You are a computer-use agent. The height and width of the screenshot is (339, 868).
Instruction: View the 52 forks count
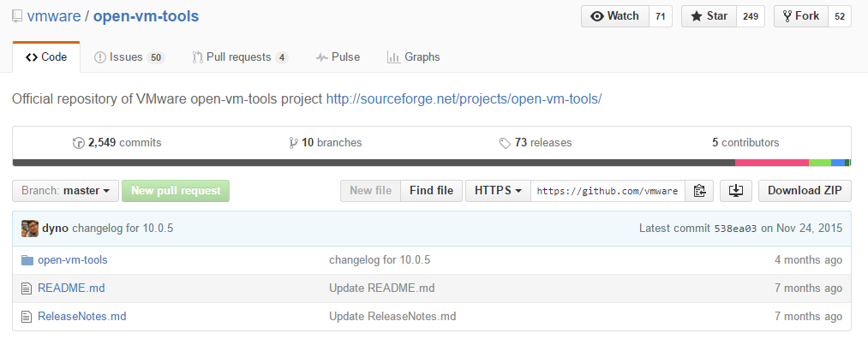[840, 16]
